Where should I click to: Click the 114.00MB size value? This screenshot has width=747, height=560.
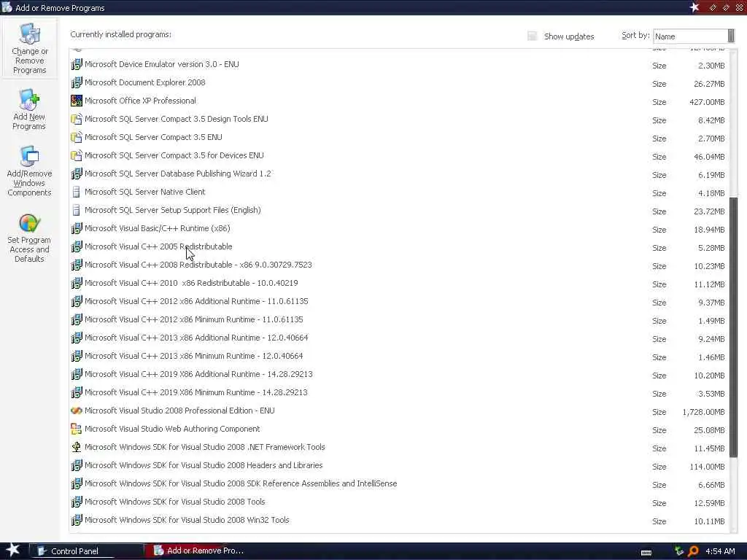pyautogui.click(x=707, y=467)
